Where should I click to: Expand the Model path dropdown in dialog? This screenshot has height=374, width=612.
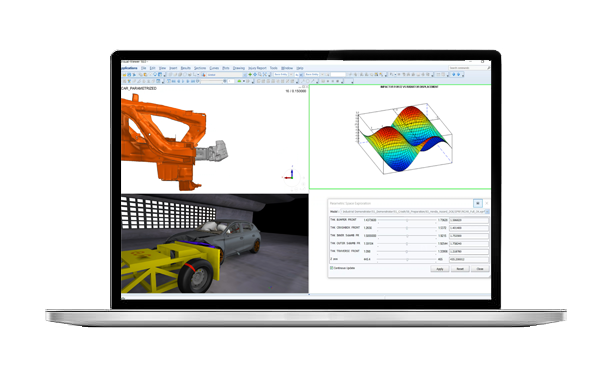coord(487,212)
